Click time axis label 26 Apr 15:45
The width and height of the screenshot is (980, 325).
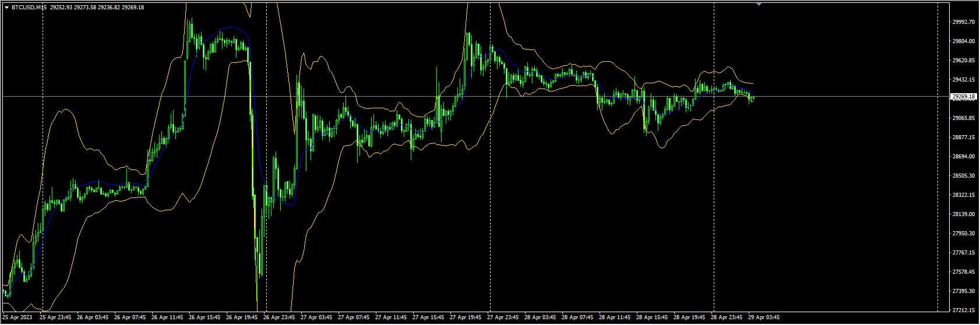pos(205,318)
